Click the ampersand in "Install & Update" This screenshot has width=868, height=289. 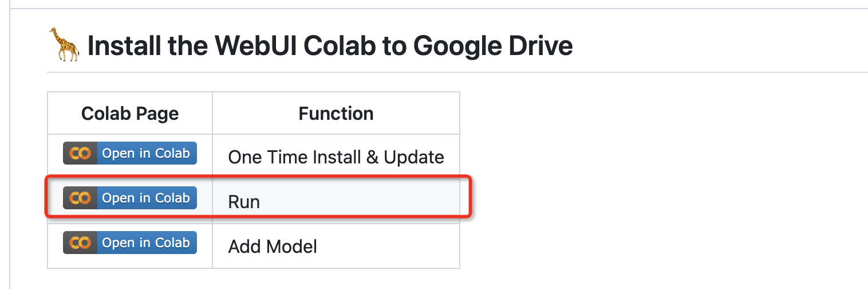click(372, 157)
